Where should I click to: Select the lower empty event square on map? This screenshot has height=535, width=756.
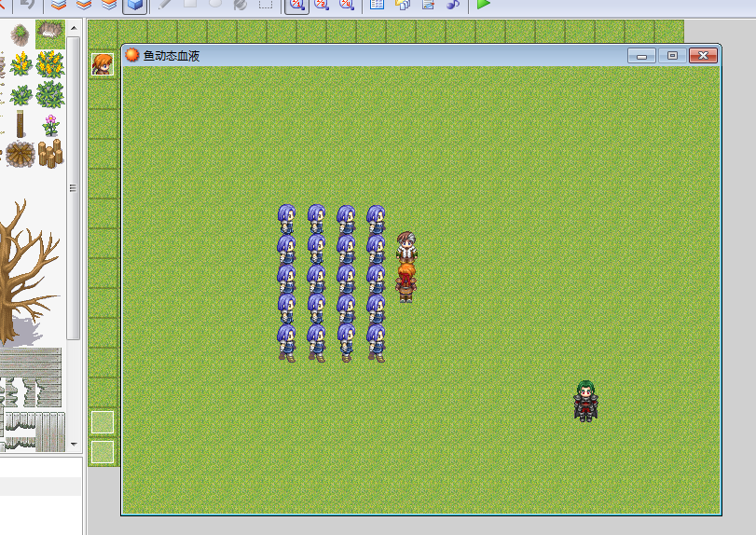(x=103, y=453)
